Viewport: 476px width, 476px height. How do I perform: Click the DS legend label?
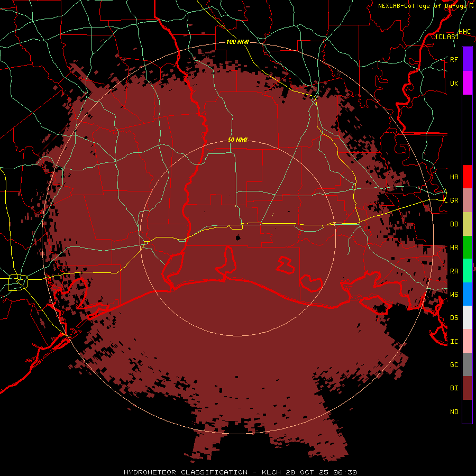(454, 317)
